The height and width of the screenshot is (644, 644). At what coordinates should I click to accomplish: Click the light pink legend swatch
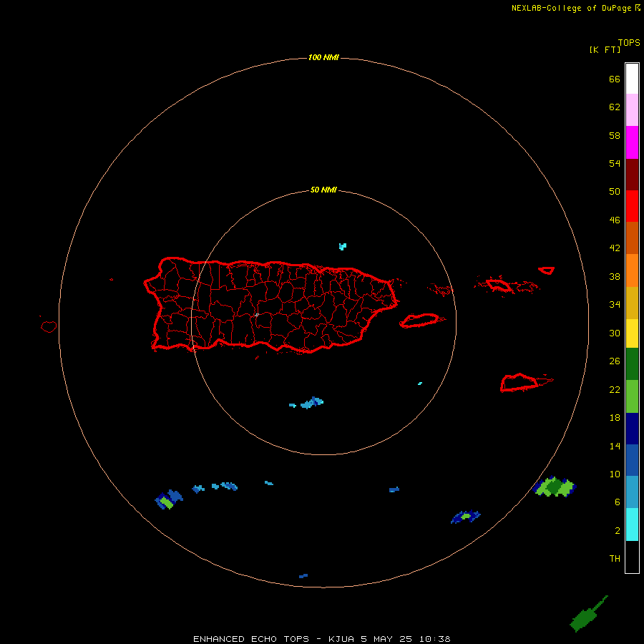[632, 110]
